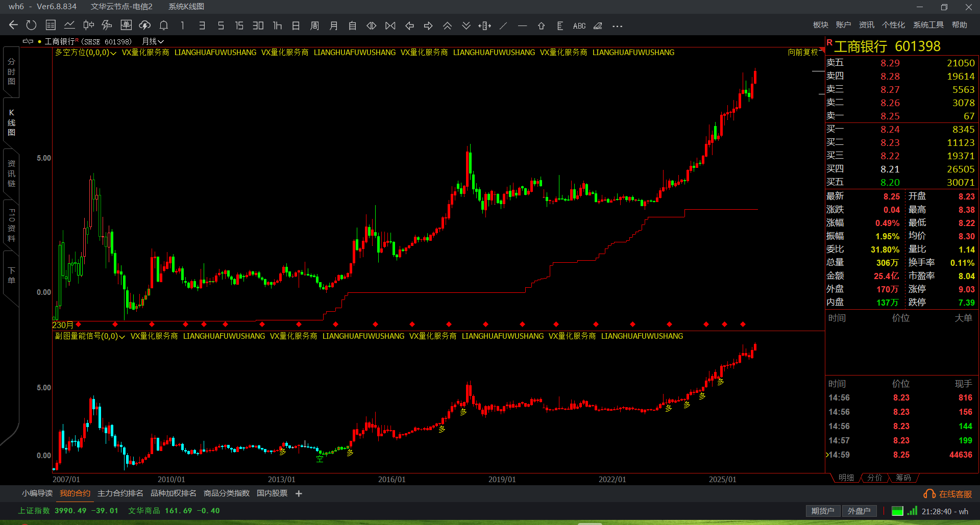Click the trading lightning icon in toolbar
The image size is (980, 525).
coord(107,25)
